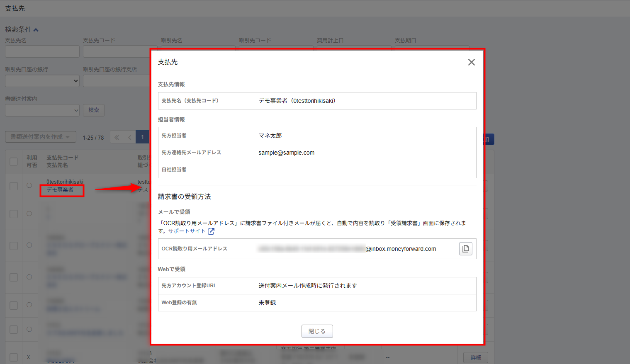Open the external link icon beside サポートサイト
Viewport: 630px width, 364px height.
[211, 231]
